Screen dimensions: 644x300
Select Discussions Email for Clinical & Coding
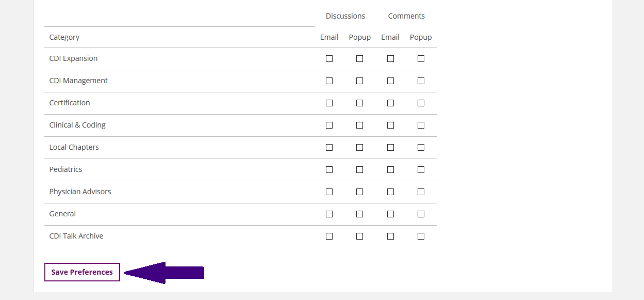tap(329, 125)
